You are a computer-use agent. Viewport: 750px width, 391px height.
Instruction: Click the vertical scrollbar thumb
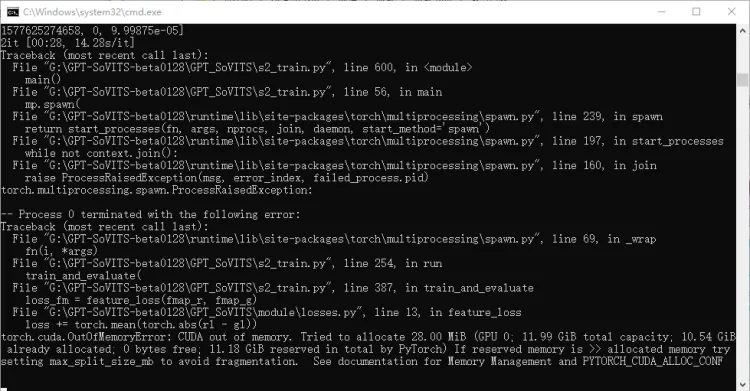pos(742,80)
